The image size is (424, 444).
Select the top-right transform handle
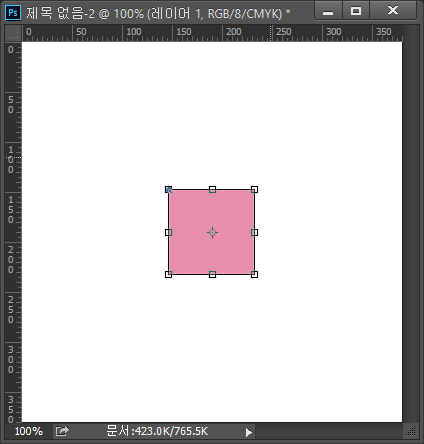254,190
